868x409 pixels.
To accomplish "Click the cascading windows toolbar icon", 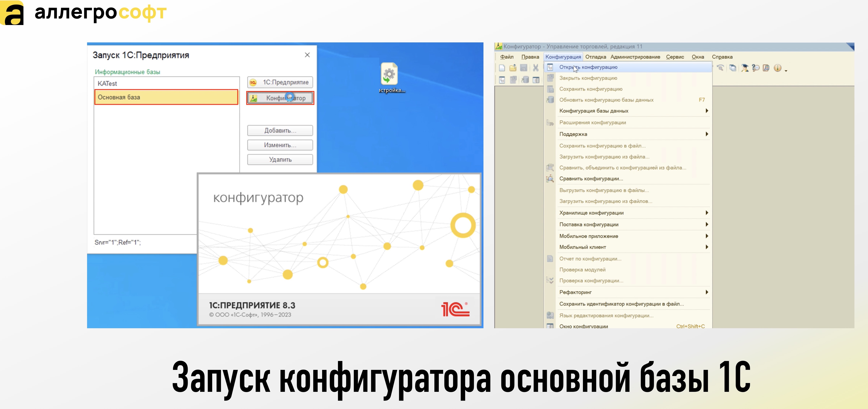I will tap(733, 68).
